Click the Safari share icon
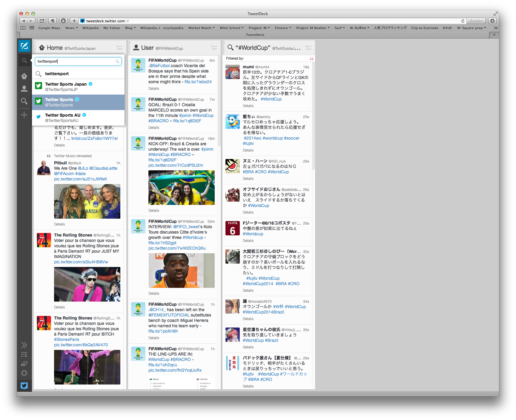This screenshot has height=420, width=516. 42,21
